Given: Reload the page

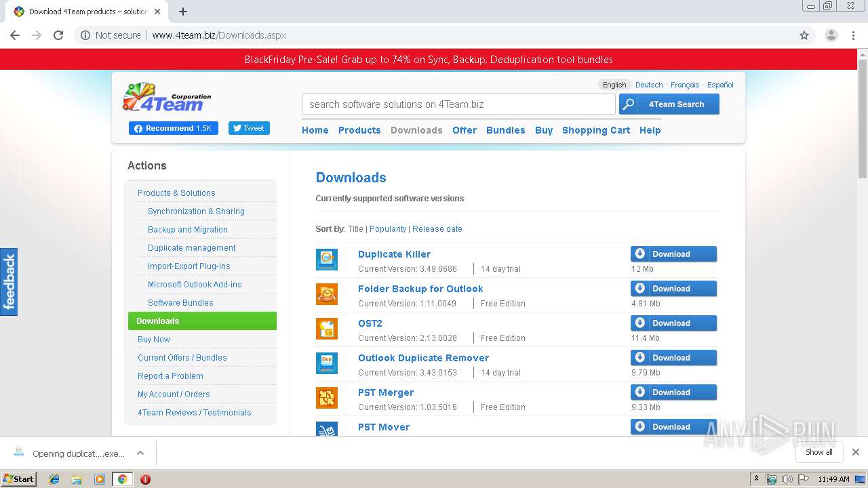Looking at the screenshot, I should pos(58,35).
